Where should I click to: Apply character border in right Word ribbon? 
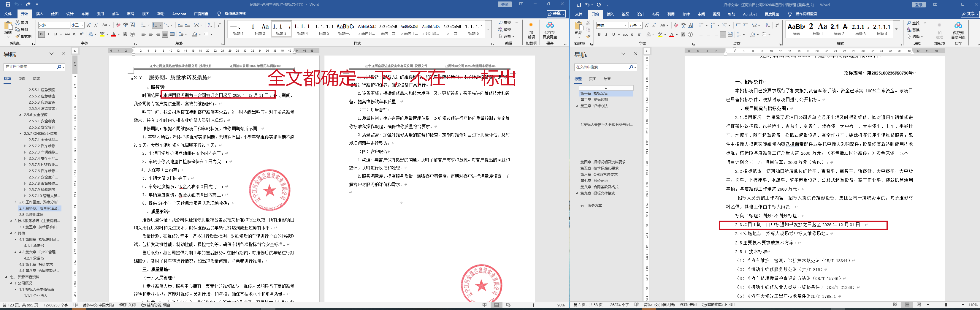pyautogui.click(x=691, y=25)
